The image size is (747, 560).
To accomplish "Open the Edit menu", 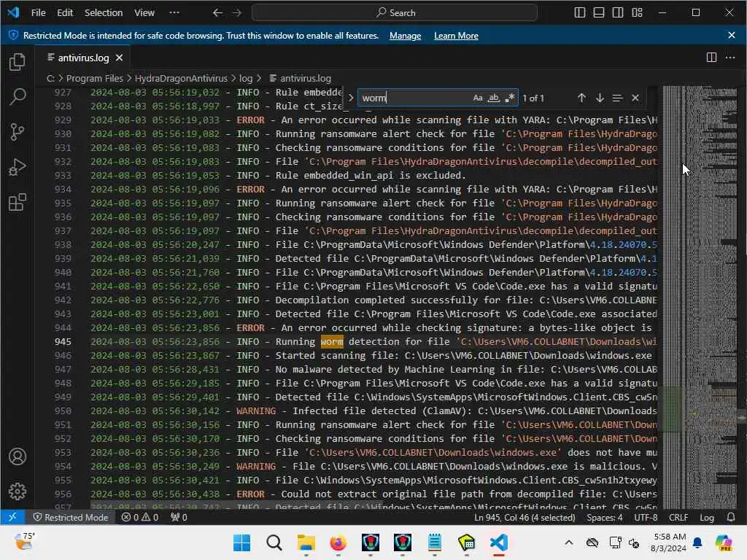I will coord(65,13).
